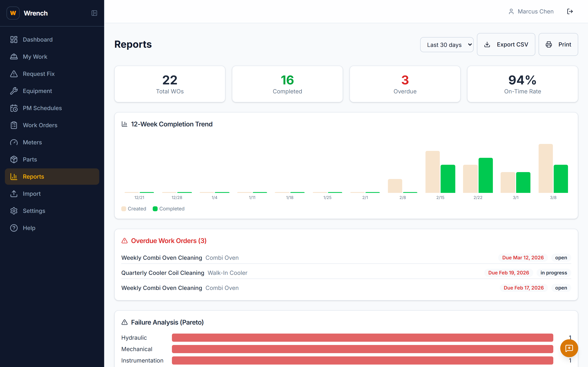The image size is (588, 367).
Task: Toggle the Completed series in the trend legend
Action: pyautogui.click(x=169, y=209)
